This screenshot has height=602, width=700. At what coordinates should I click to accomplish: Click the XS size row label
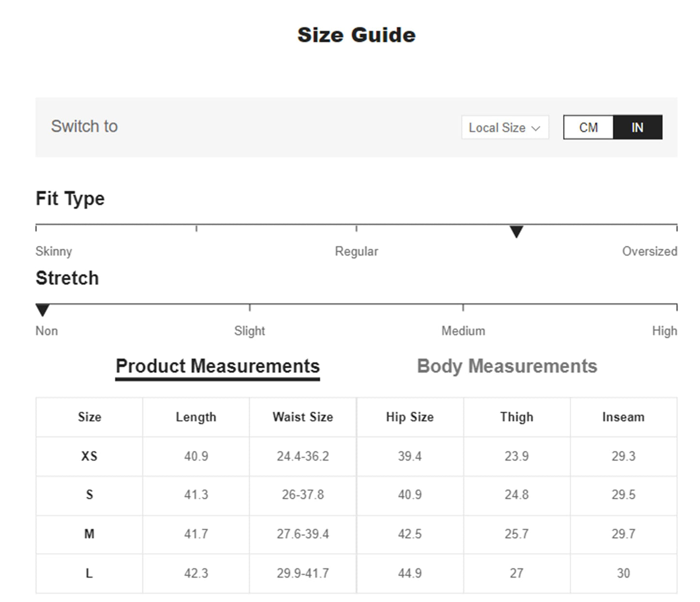(x=89, y=456)
